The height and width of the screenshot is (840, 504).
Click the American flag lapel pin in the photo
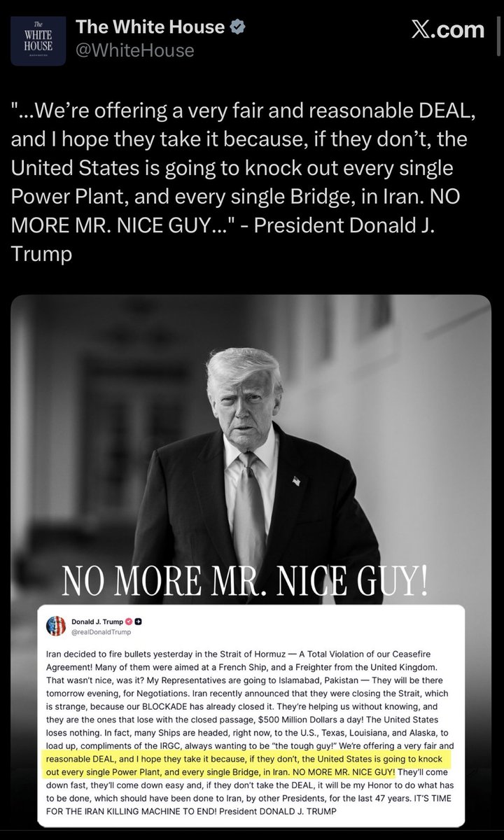point(295,481)
